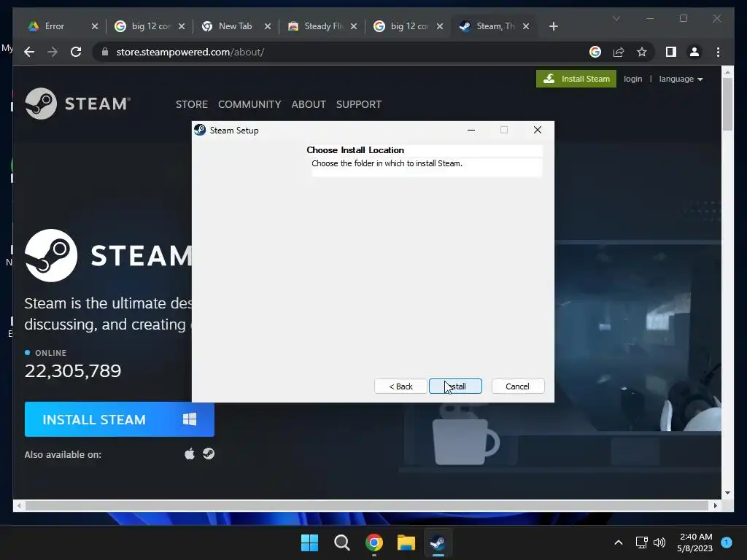Click the scroll right arrow
Image resolution: width=747 pixels, height=560 pixels.
click(715, 506)
